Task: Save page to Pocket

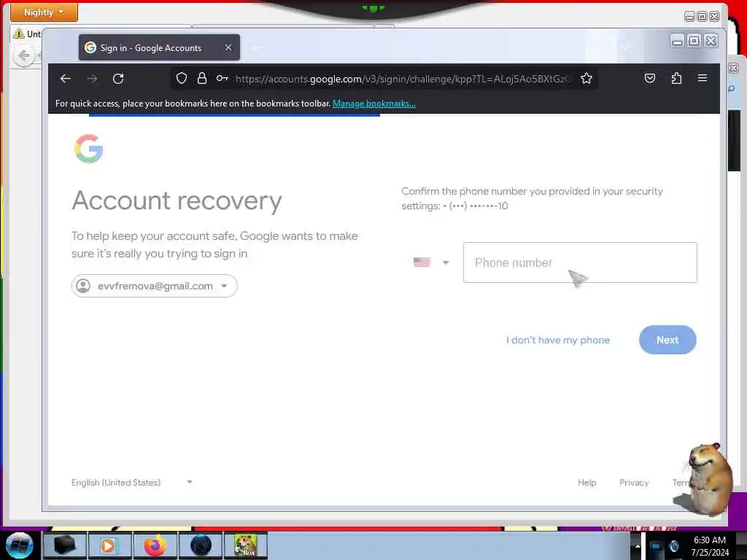Action: point(650,78)
